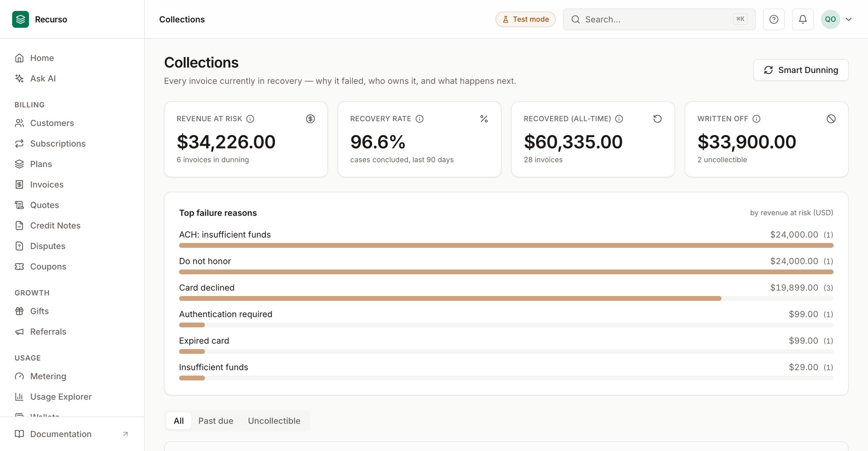Click the Test mode badge
The image size is (868, 451).
tap(526, 19)
